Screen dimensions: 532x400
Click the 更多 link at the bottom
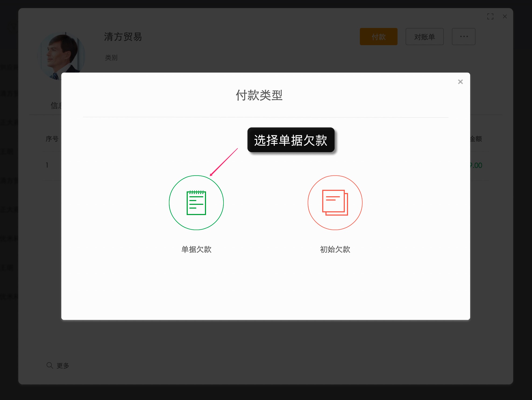63,365
